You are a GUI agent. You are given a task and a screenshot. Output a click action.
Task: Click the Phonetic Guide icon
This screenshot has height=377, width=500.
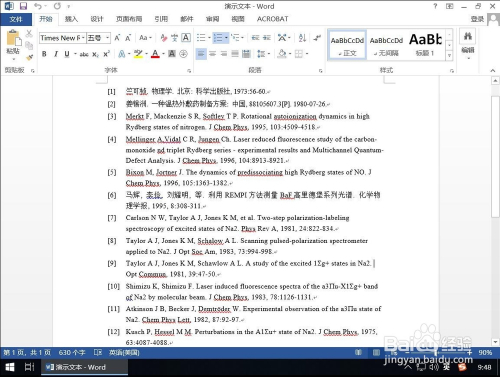tap(174, 38)
